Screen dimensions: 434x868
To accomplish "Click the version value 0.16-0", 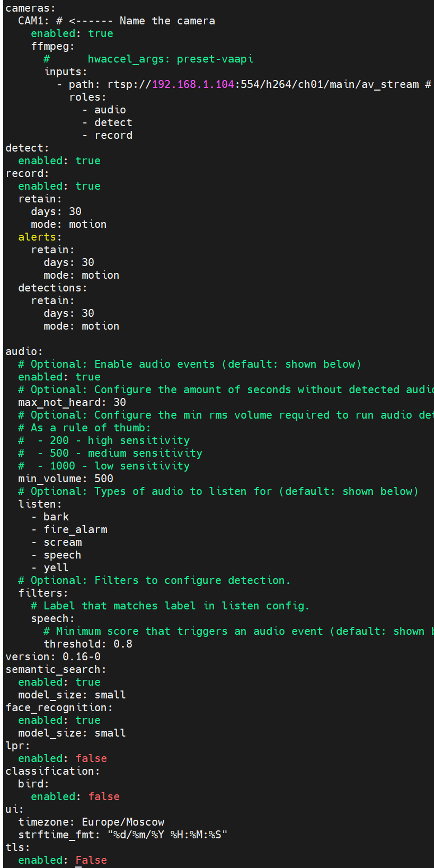I will (82, 657).
